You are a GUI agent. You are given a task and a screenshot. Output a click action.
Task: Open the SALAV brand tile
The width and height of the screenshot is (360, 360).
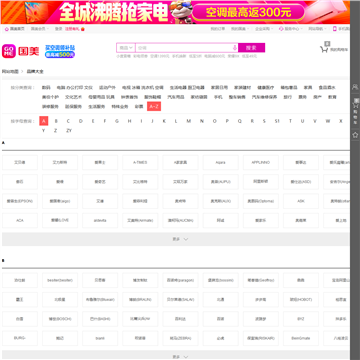[180, 300]
